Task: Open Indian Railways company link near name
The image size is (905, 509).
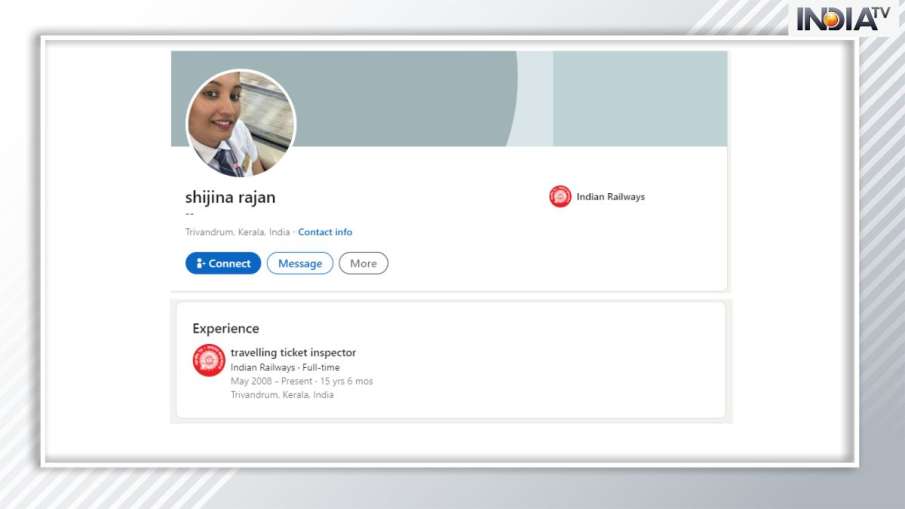Action: [x=610, y=197]
